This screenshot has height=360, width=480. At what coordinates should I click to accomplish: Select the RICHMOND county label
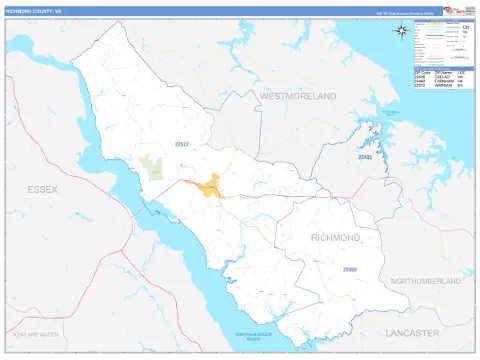click(335, 238)
